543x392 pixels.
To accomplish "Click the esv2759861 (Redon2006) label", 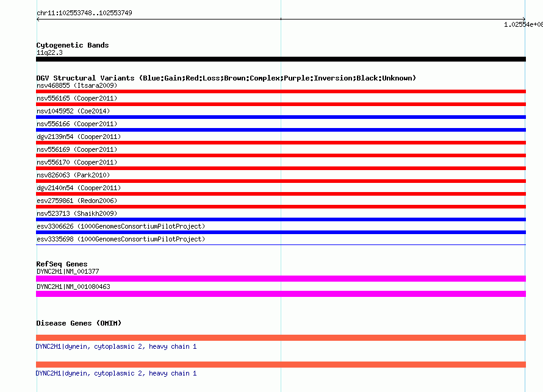I will (77, 201).
